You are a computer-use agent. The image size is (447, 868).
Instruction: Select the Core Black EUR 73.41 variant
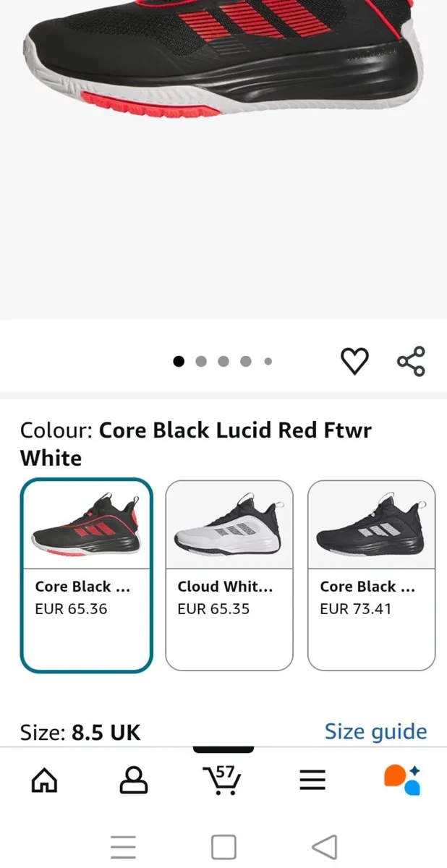click(371, 574)
